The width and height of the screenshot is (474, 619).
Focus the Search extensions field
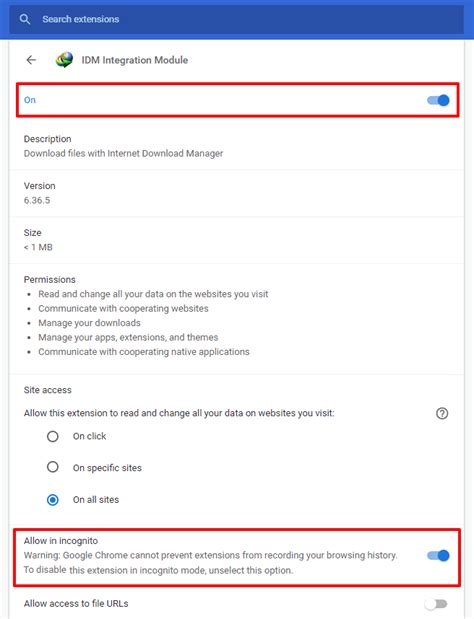[237, 19]
